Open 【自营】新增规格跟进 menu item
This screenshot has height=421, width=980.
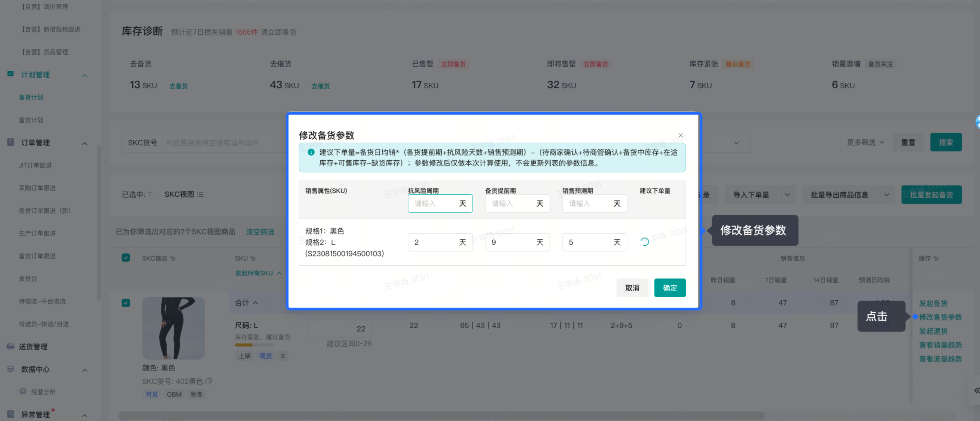pyautogui.click(x=50, y=29)
